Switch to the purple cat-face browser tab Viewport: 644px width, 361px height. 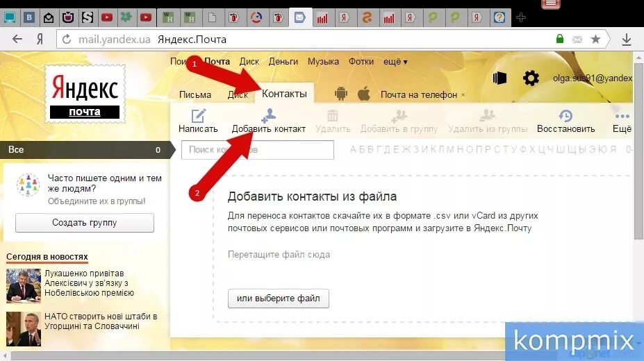point(68,17)
